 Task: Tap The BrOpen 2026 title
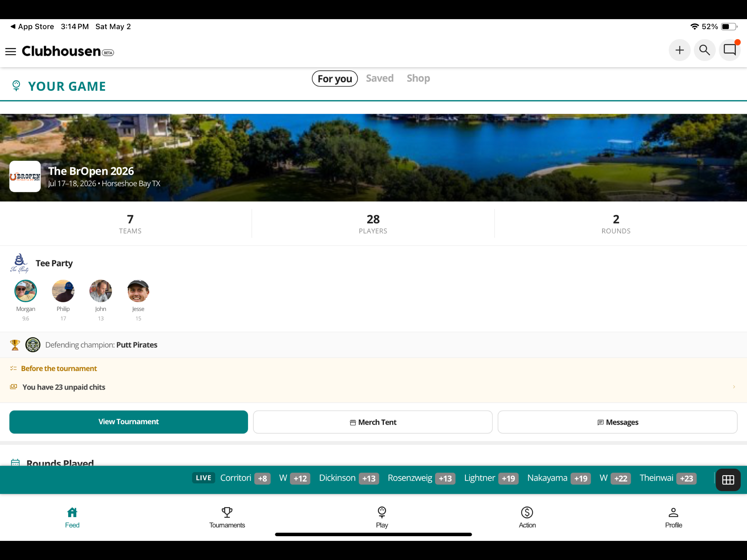(91, 171)
